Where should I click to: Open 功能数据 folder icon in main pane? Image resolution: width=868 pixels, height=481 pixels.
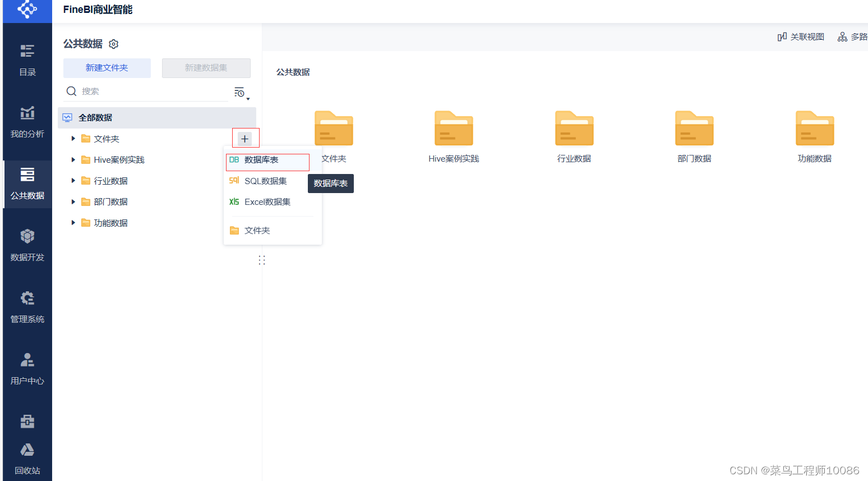(x=815, y=129)
